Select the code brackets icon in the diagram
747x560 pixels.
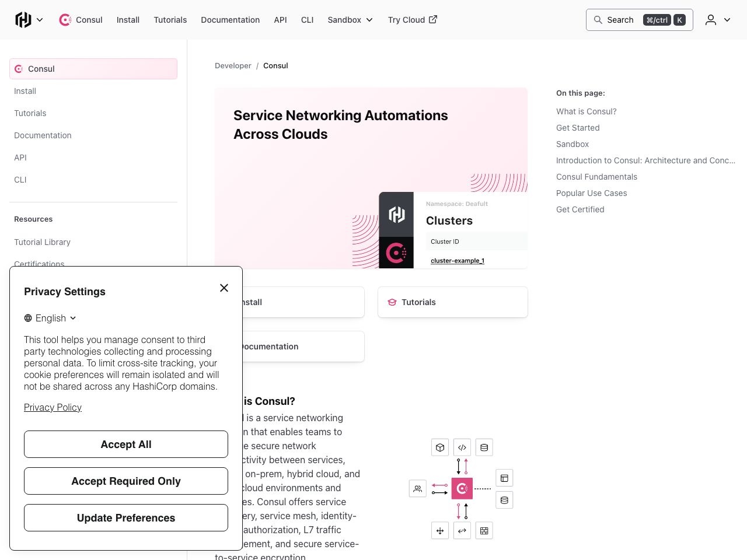pos(462,447)
